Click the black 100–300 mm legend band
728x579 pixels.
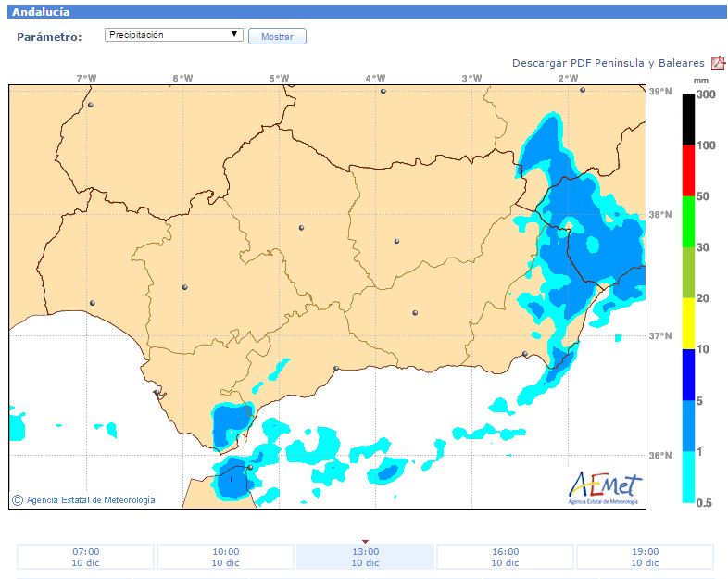[688, 120]
